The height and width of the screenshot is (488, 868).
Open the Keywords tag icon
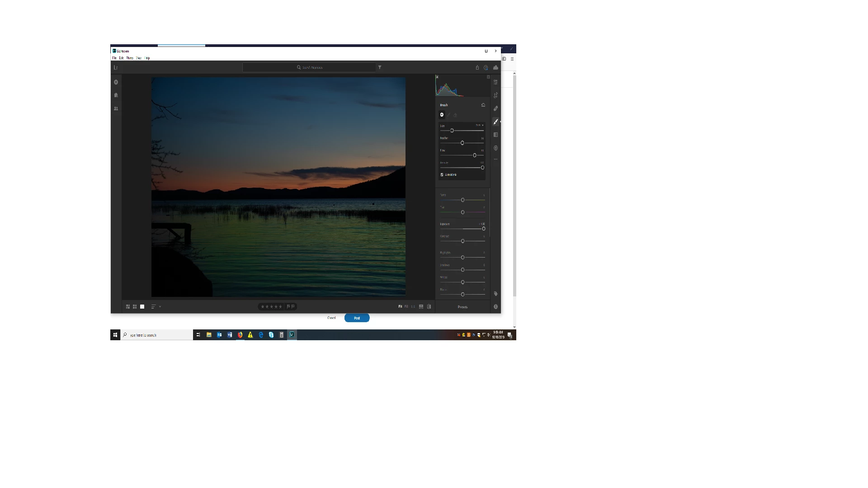coord(495,294)
